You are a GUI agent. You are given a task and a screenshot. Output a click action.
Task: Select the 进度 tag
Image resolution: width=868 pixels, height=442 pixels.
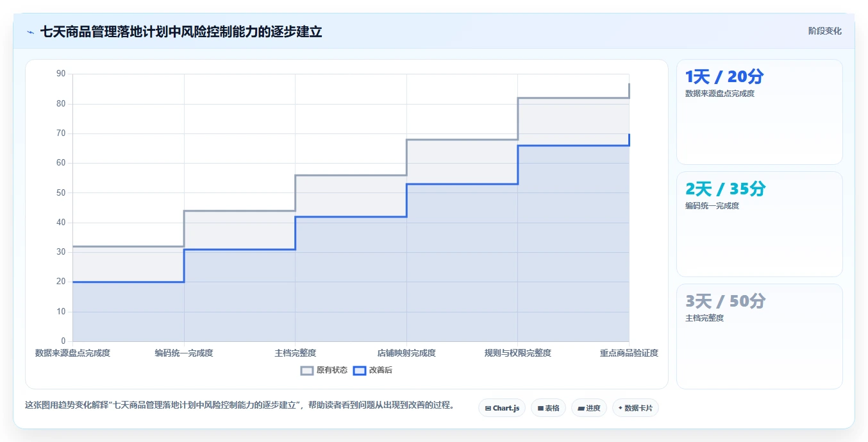(588, 408)
